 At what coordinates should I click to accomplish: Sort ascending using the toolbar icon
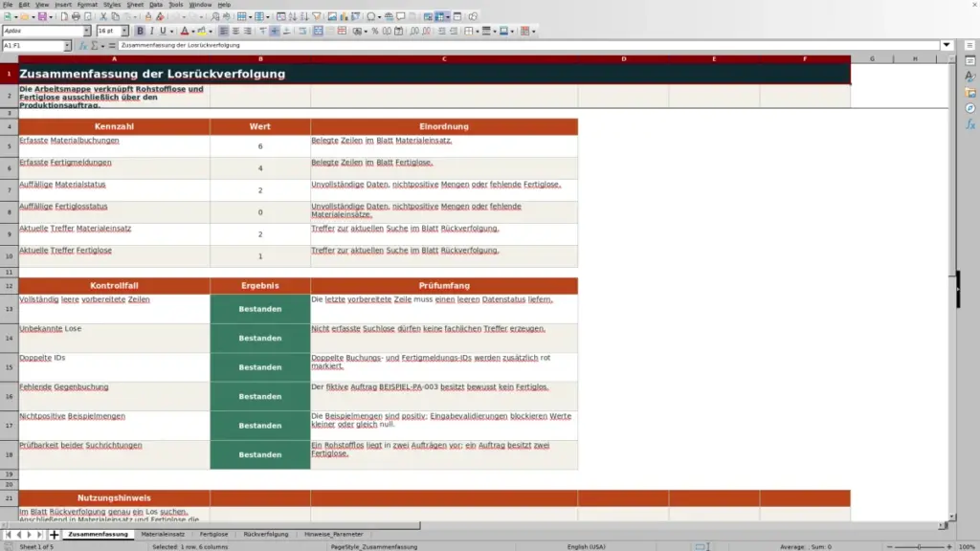[293, 17]
